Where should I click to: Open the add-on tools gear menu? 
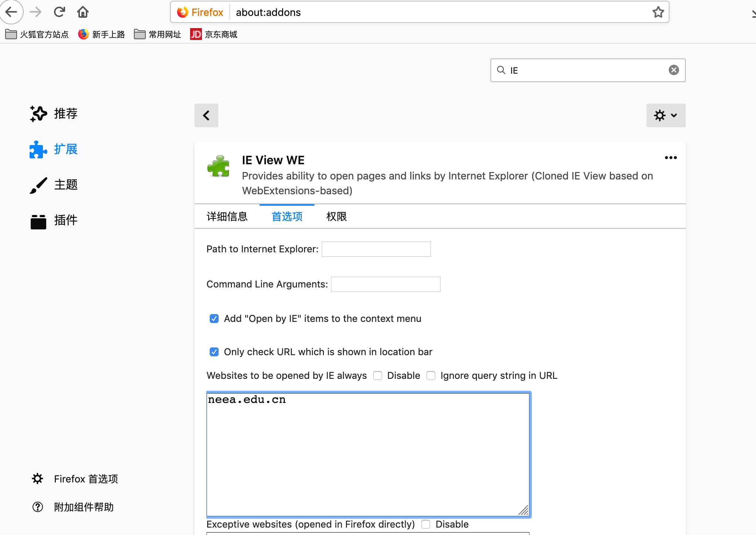666,115
